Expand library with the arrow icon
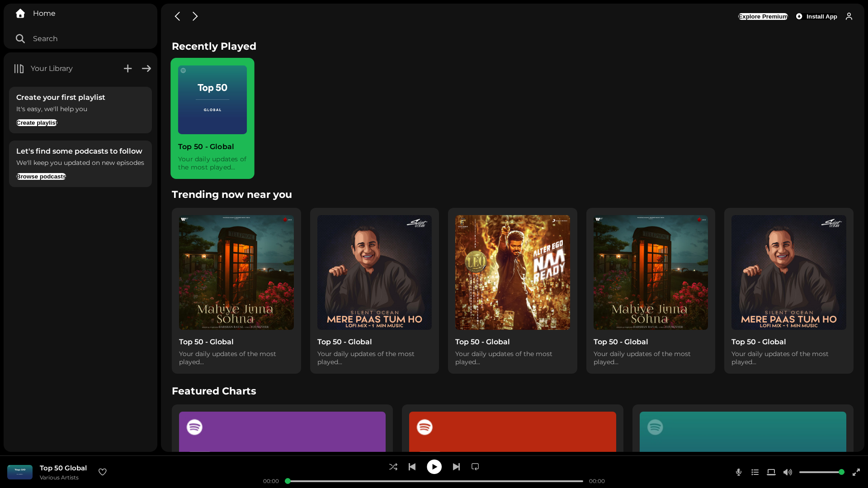The image size is (868, 488). point(146,69)
